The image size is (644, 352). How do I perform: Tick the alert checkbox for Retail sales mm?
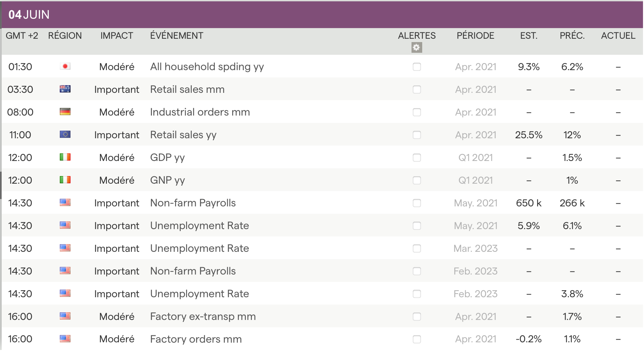pyautogui.click(x=417, y=90)
